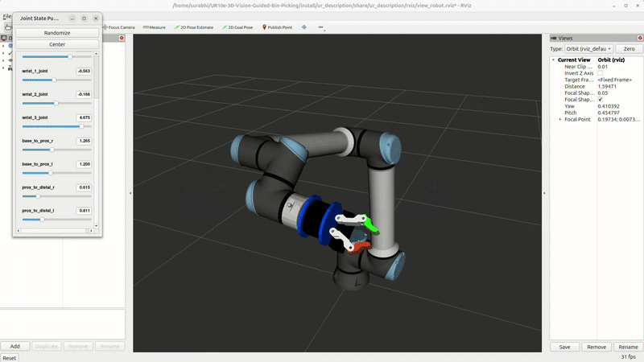Screen dimensions: 644x362
Task: Click the prox_to_distal_r value field 0.615
Action: pyautogui.click(x=84, y=187)
